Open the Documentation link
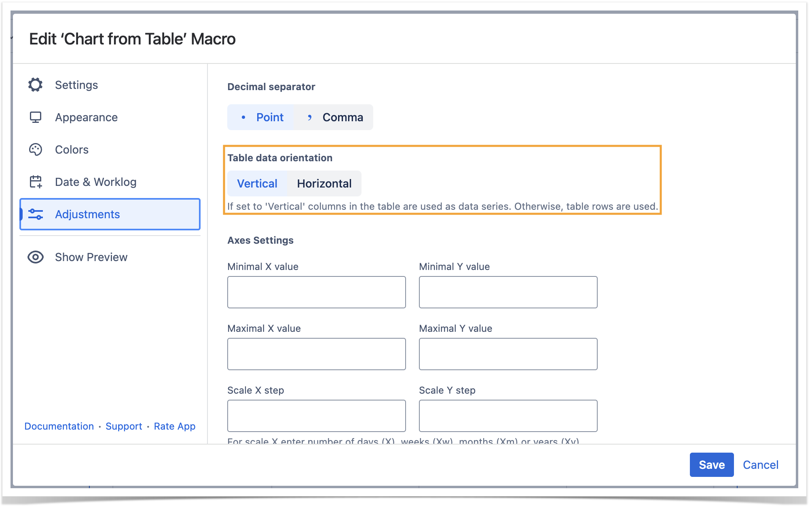Image resolution: width=812 pixels, height=508 pixels. (x=59, y=426)
